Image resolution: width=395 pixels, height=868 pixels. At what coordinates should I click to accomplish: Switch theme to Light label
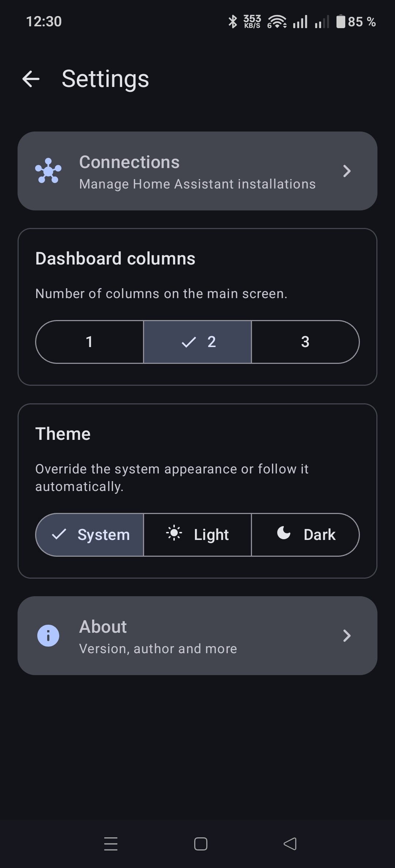[211, 535]
